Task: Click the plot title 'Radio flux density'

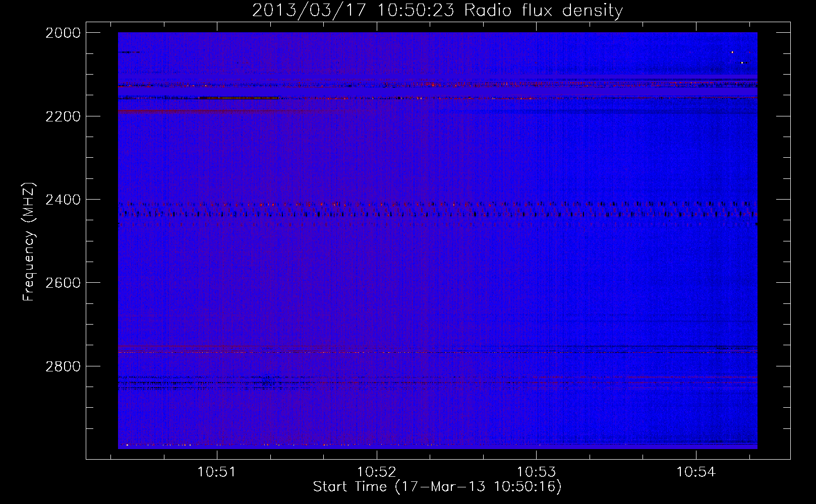Action: click(543, 10)
